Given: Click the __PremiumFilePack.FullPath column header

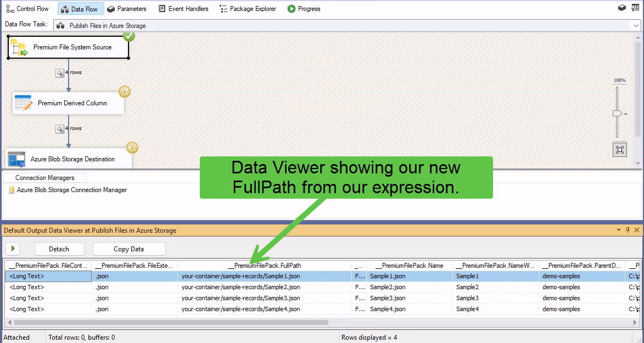Looking at the screenshot, I should click(x=265, y=266).
